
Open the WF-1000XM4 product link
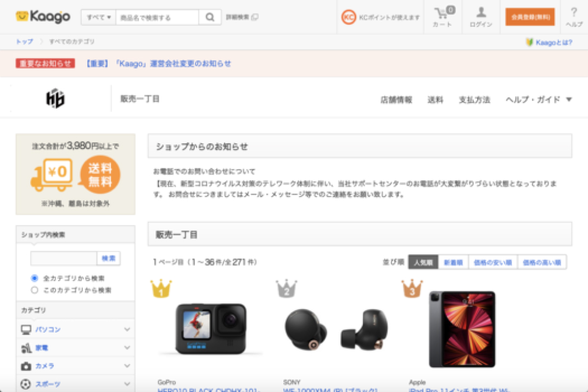click(331, 390)
